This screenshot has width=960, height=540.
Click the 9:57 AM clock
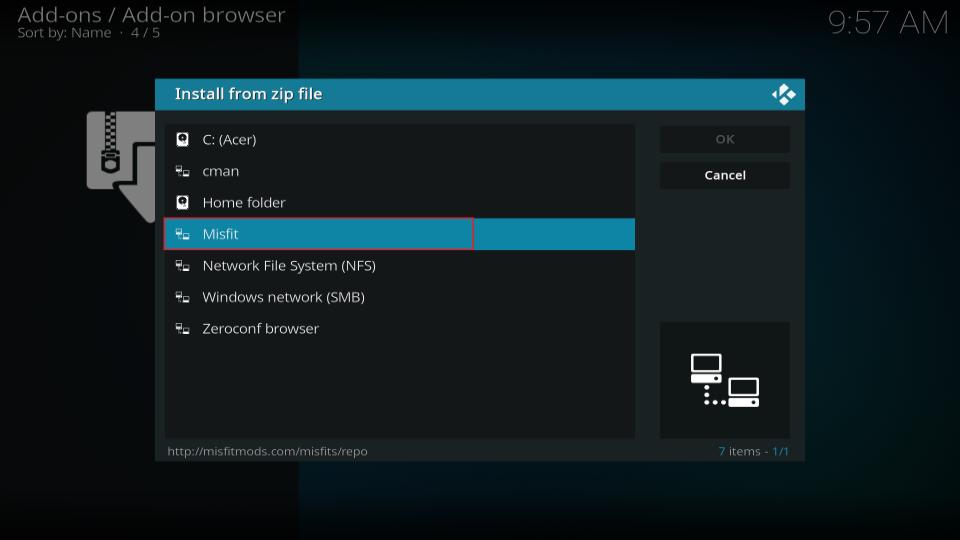click(x=888, y=23)
